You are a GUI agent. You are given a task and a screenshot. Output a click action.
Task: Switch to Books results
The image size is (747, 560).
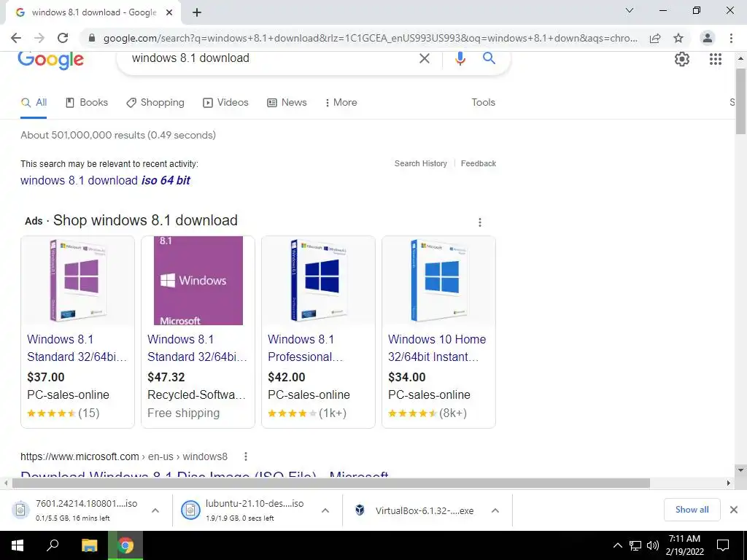87,102
